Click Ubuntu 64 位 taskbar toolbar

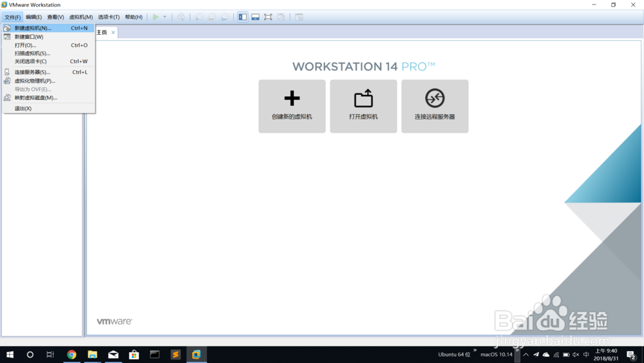pyautogui.click(x=454, y=355)
